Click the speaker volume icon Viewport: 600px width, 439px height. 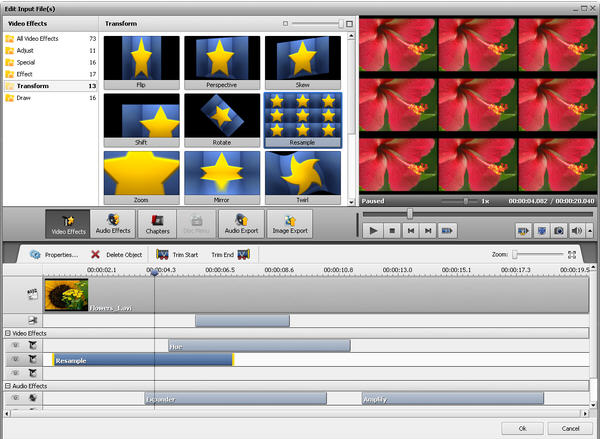pos(577,230)
